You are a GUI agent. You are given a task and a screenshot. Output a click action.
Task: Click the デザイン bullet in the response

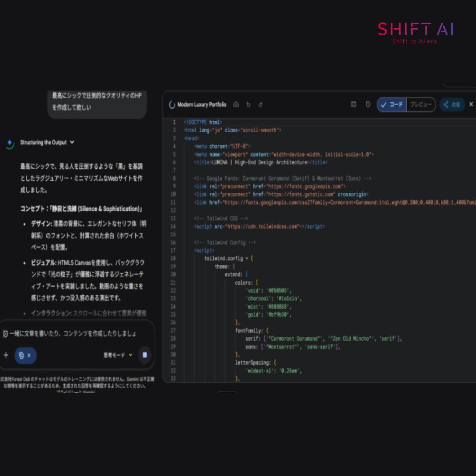[x=88, y=235]
